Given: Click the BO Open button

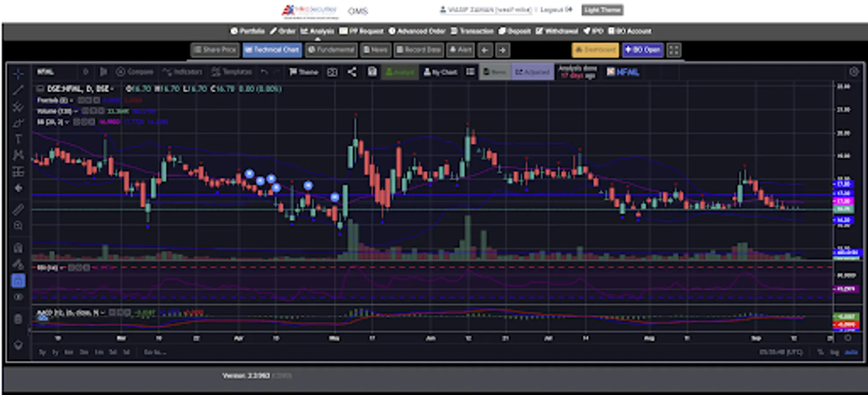Looking at the screenshot, I should (x=642, y=50).
